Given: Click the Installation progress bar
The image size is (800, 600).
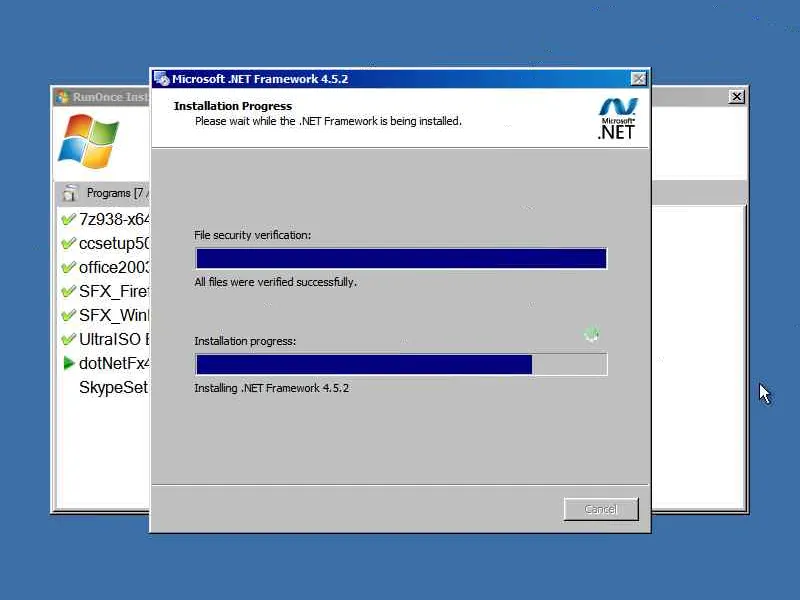Looking at the screenshot, I should coord(401,364).
